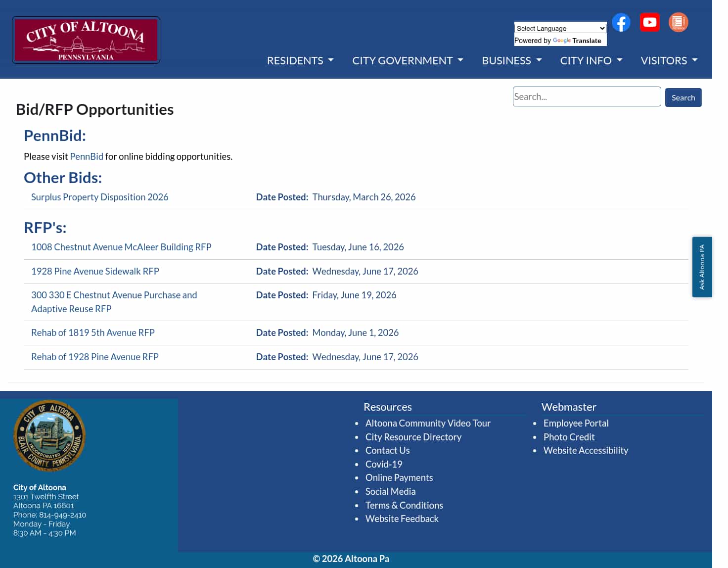Screen dimensions: 728x568
Task: Open the City of Altoona Facebook page
Action: 621,22
